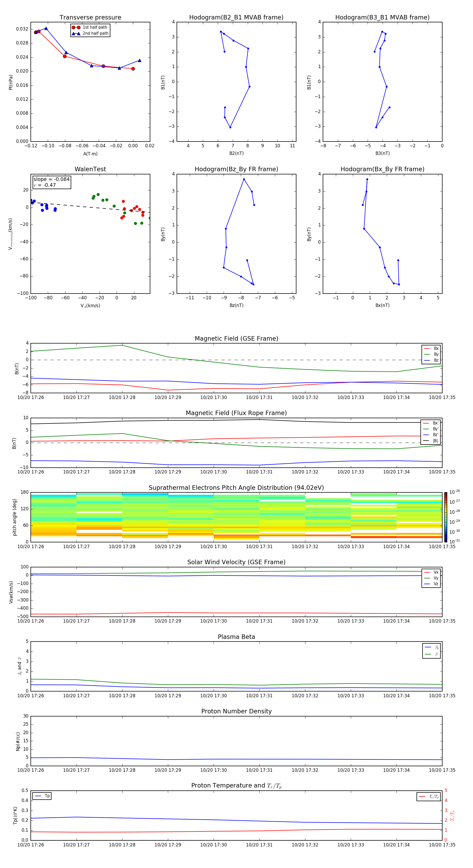This screenshot has width=473, height=868.
Task: Click the "Vx" entry in velocity legend
Action: (431, 572)
